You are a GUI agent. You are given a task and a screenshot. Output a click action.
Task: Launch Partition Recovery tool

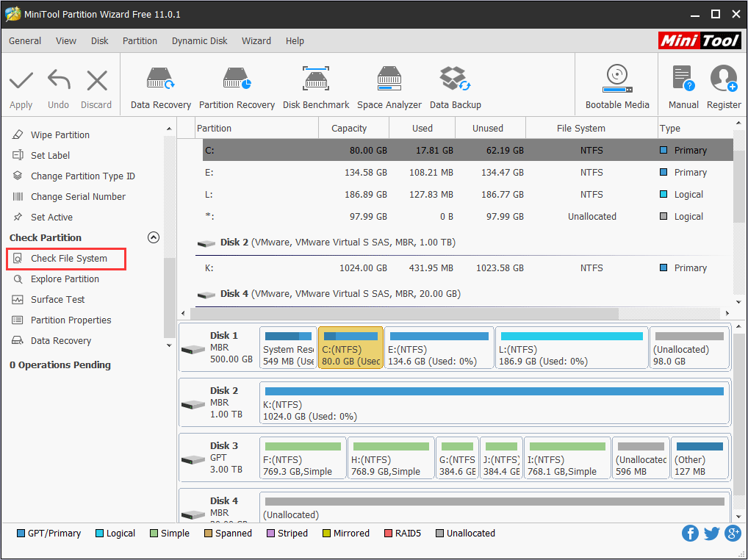coord(237,89)
